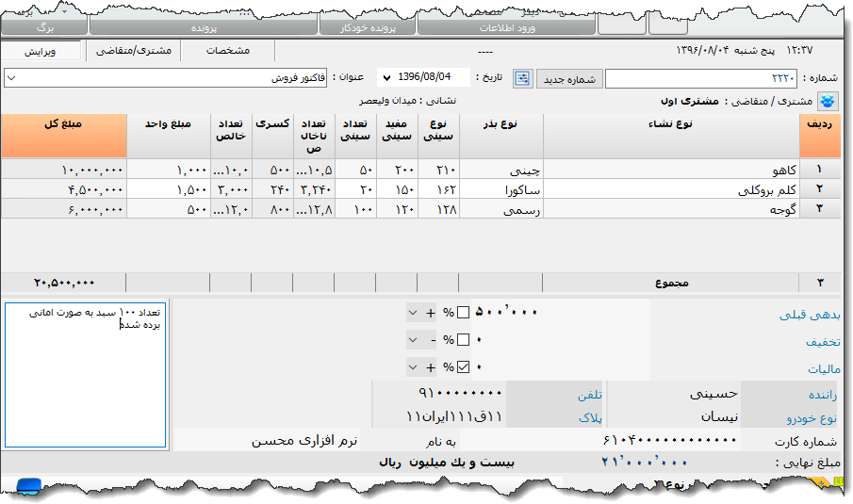
Task: Click the کسری column header
Action: (272, 136)
